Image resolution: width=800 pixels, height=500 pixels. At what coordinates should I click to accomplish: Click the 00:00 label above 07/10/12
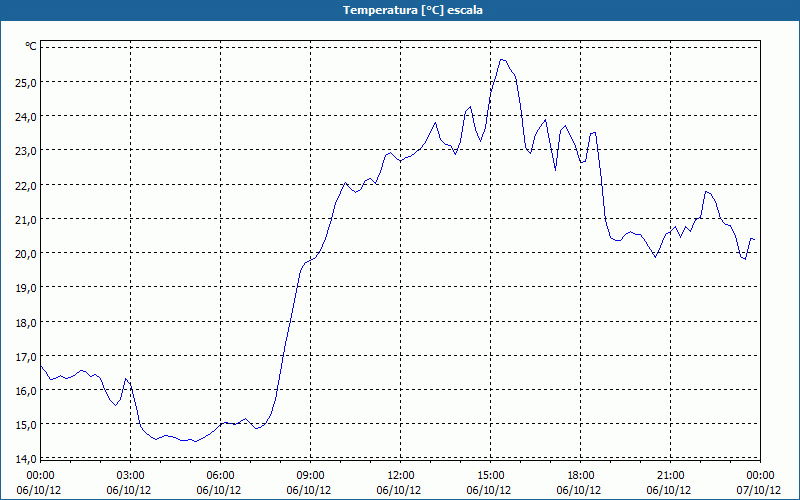point(760,475)
